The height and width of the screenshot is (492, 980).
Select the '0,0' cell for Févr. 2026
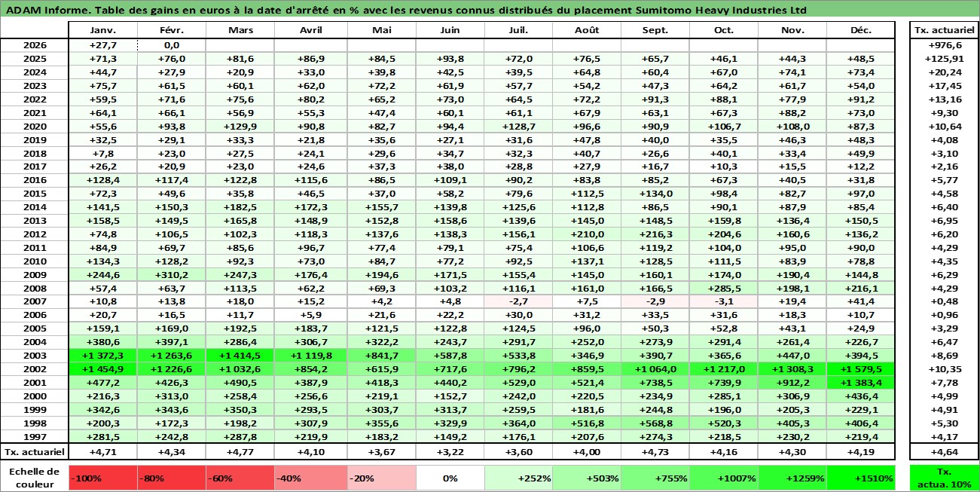pos(171,45)
